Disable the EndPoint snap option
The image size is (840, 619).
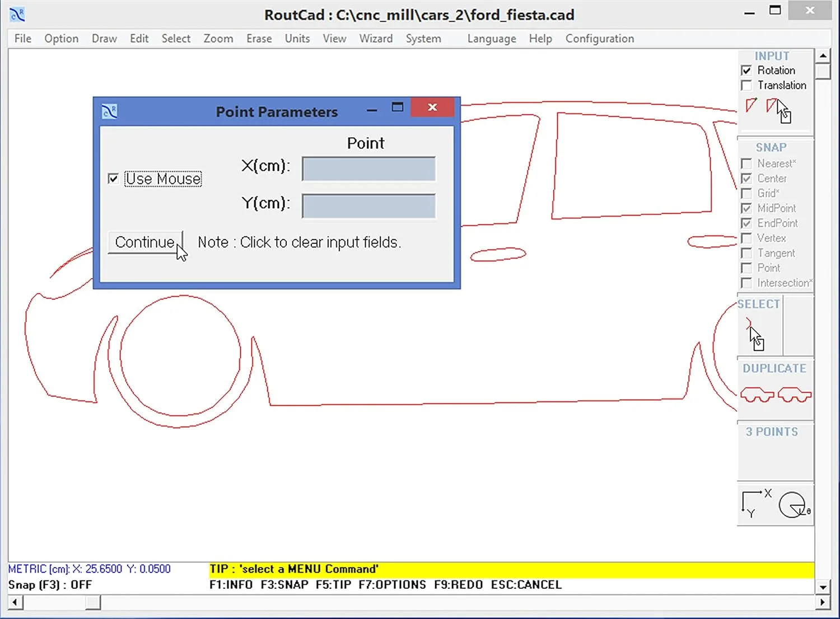[746, 223]
